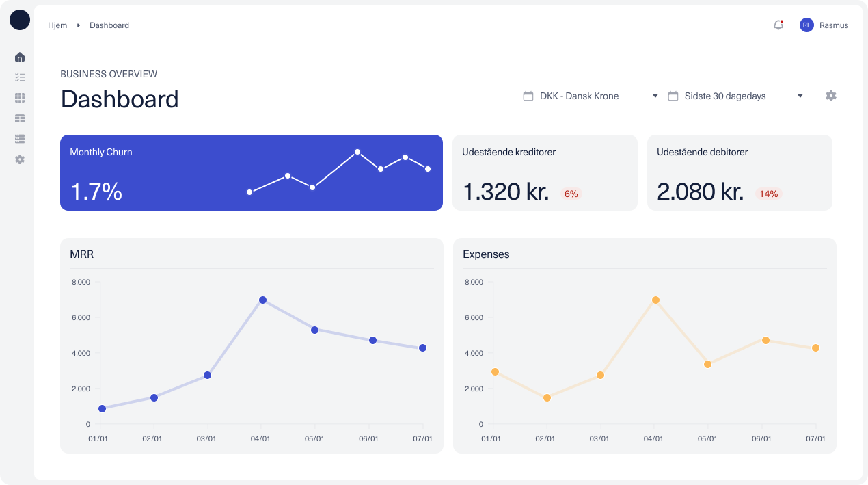The image size is (868, 485).
Task: Click the RL user avatar
Action: (x=806, y=25)
